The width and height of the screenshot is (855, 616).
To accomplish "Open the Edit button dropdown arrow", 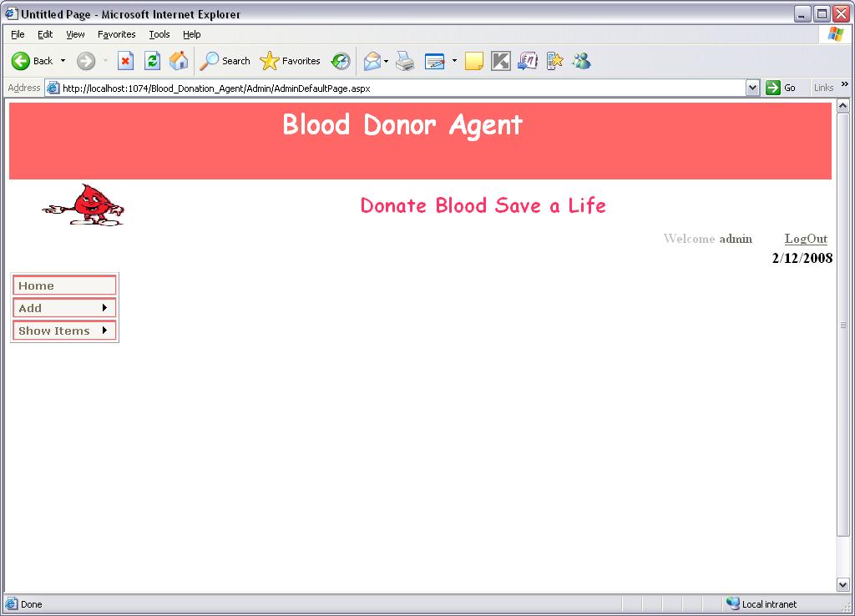I will click(x=454, y=61).
